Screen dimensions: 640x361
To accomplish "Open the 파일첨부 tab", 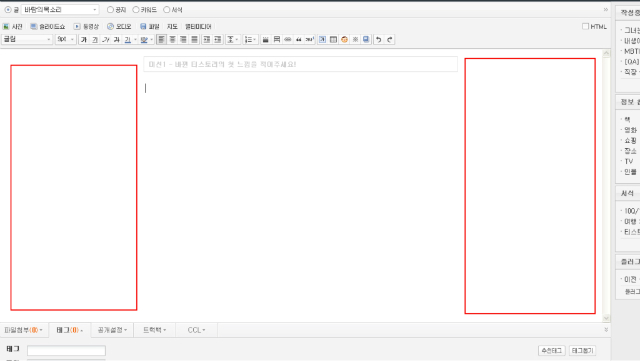I will 24,330.
